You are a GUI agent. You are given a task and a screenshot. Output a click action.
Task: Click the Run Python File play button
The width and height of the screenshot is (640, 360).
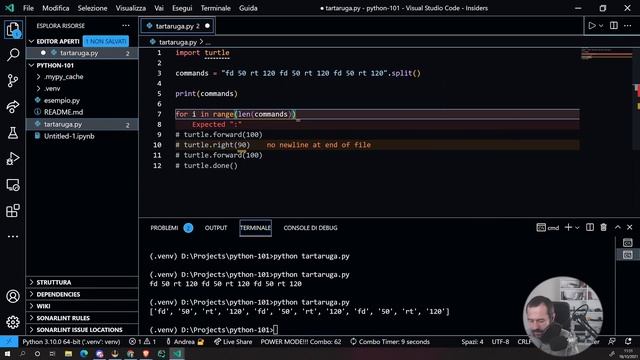point(591,26)
